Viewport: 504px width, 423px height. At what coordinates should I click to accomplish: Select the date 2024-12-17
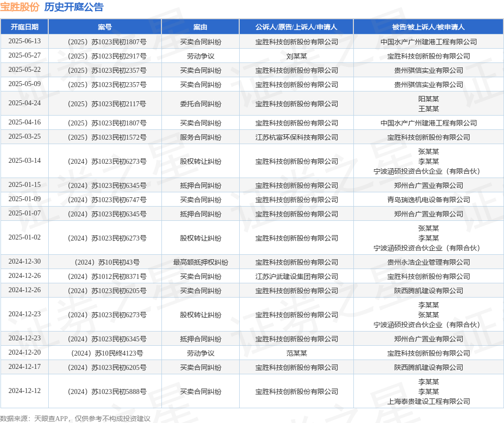click(x=25, y=366)
